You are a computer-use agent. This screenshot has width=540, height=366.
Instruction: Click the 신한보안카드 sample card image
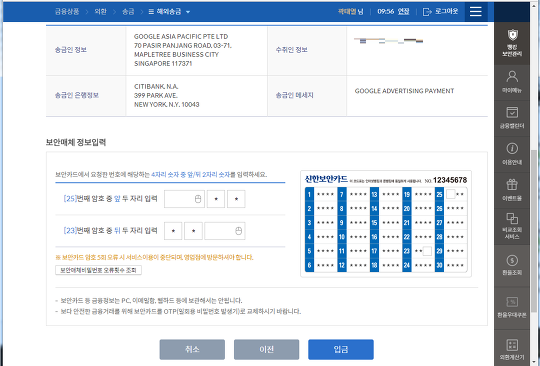(386, 223)
